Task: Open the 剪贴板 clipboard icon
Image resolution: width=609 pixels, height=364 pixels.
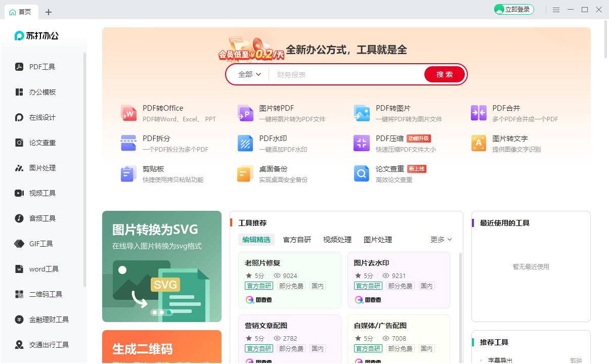Action: [x=128, y=174]
